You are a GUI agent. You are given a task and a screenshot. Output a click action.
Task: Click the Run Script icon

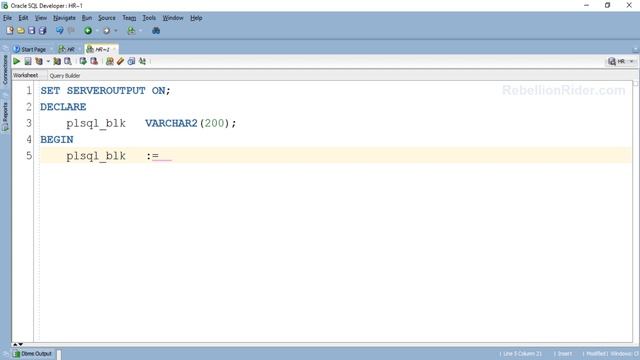coord(28,61)
